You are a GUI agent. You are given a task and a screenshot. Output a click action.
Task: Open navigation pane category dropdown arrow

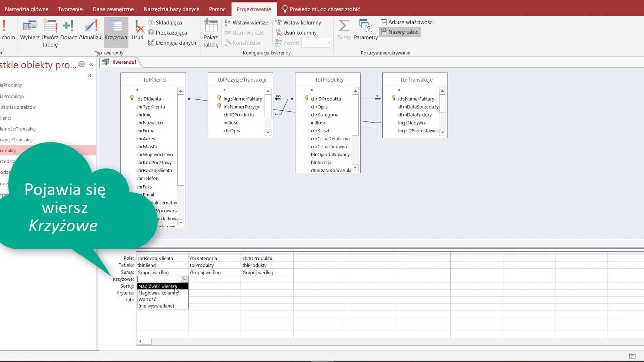[x=82, y=65]
